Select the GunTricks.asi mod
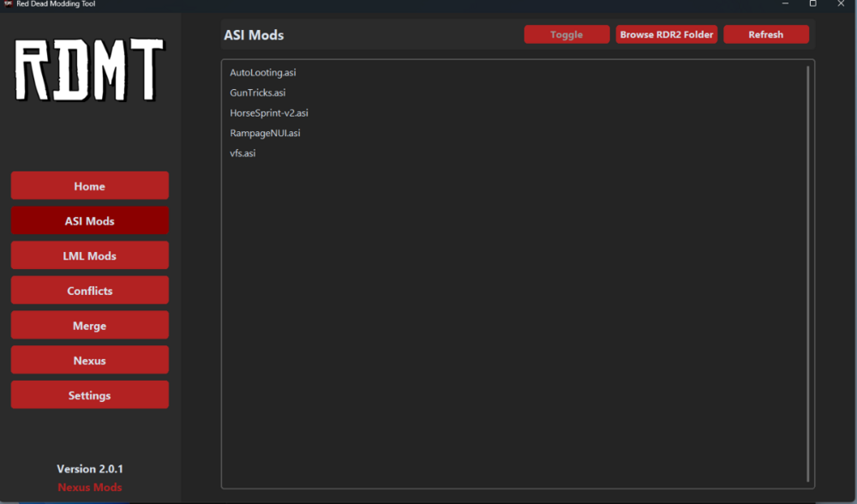Image resolution: width=857 pixels, height=504 pixels. 257,93
